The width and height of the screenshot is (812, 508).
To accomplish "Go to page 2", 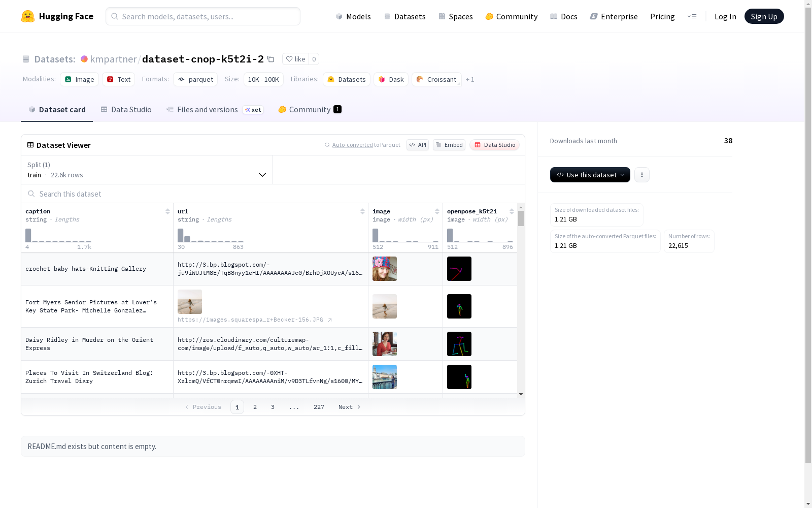I will (255, 407).
